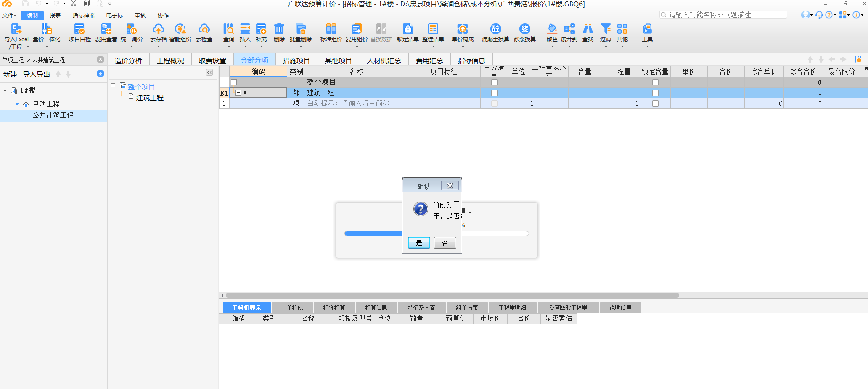The image size is (868, 389).
Task: Toggle 锁定含量 checkbox in row 1
Action: coord(656,103)
